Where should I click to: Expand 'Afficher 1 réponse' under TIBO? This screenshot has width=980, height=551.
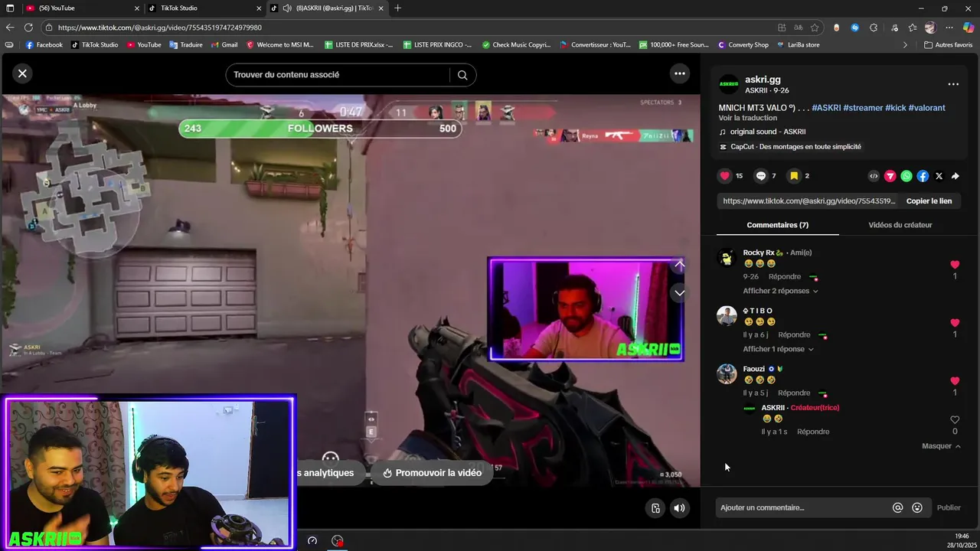[778, 349]
